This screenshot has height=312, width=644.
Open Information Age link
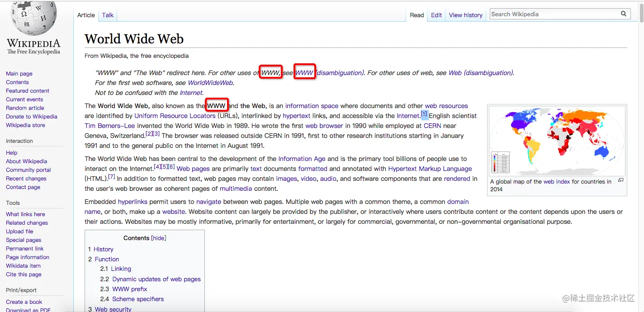(x=302, y=159)
